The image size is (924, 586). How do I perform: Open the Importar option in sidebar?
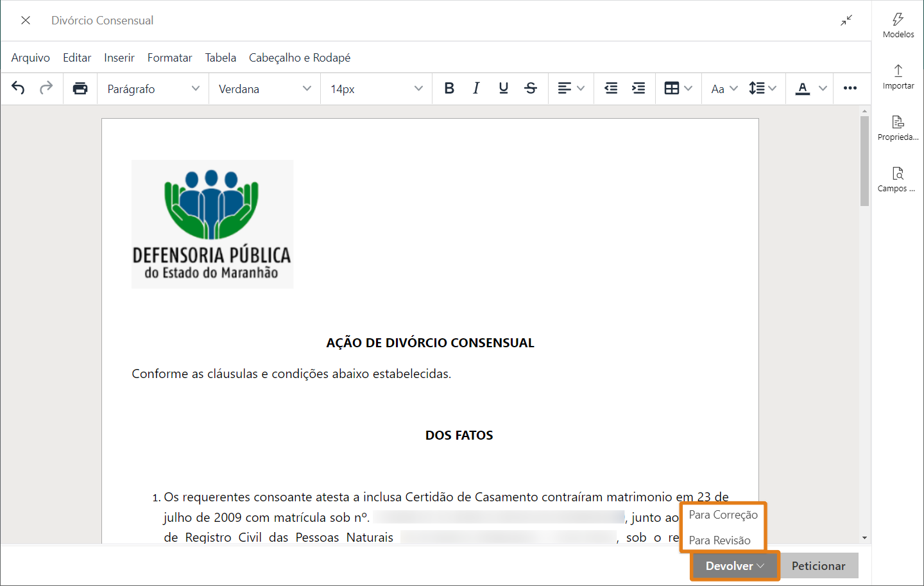tap(898, 77)
